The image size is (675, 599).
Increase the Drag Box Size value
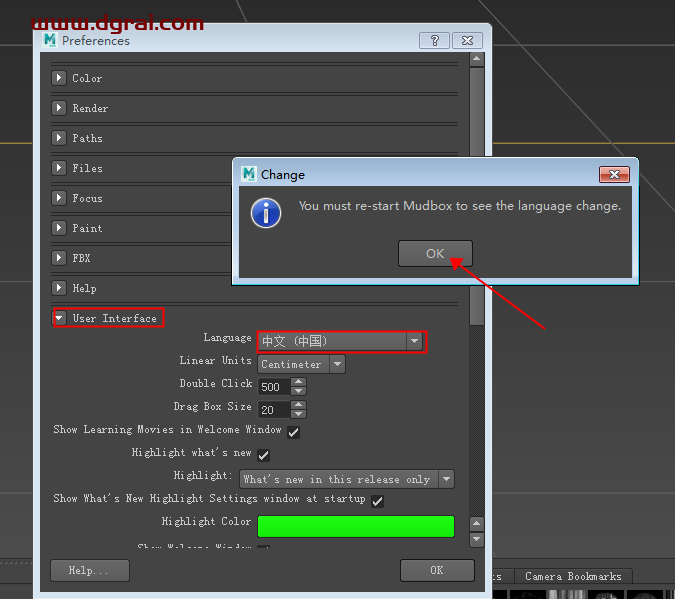click(298, 405)
